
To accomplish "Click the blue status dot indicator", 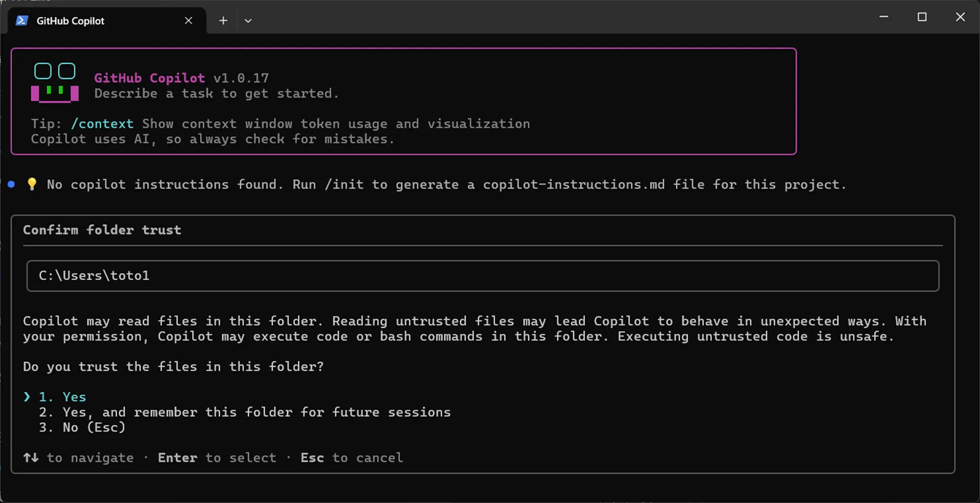I will 11,185.
